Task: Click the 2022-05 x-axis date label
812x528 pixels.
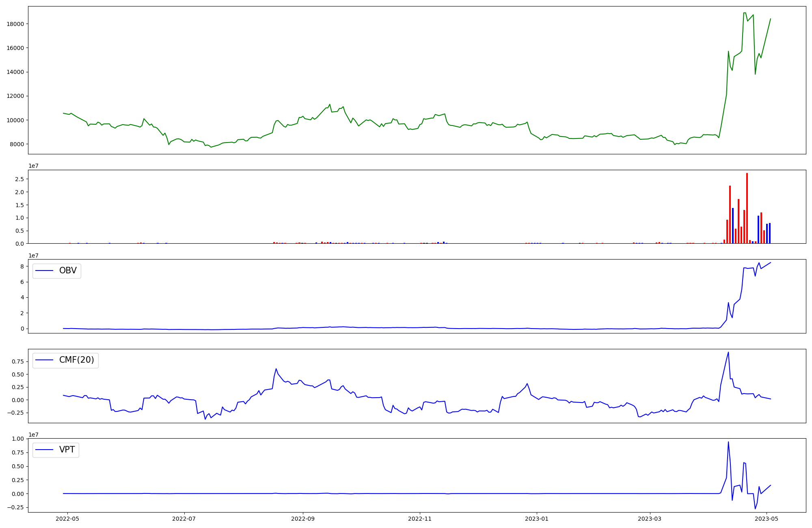Action: point(67,519)
